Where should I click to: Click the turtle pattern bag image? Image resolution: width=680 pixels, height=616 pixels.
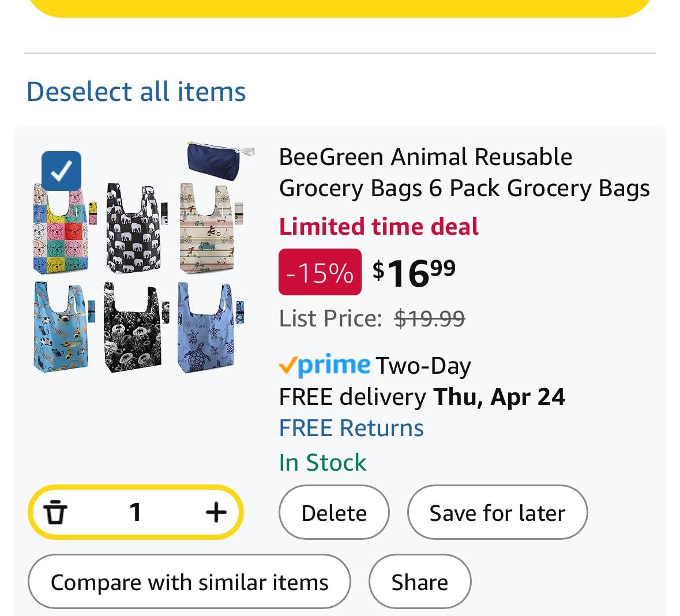(210, 327)
